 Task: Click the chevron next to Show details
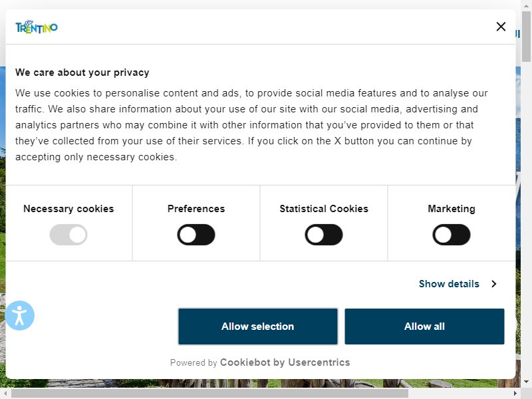pos(494,284)
